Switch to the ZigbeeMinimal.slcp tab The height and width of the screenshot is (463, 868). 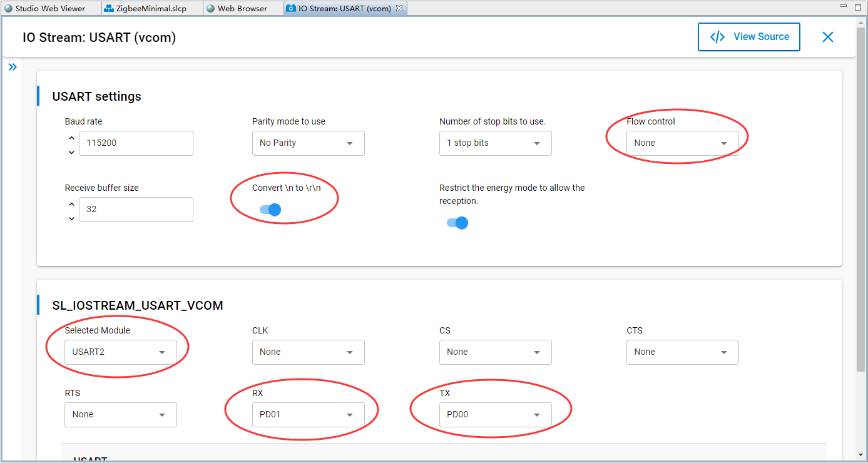pos(150,8)
